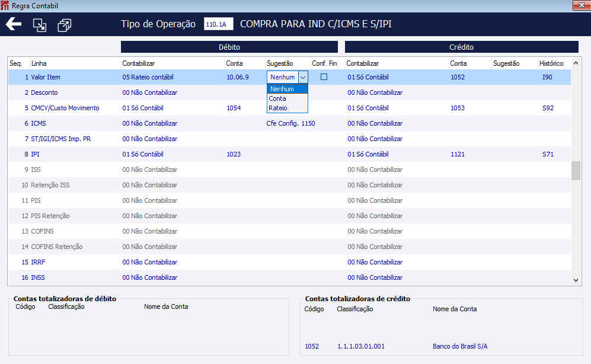The width and height of the screenshot is (591, 364).
Task: Select the Valor Item row label
Action: coord(46,77)
